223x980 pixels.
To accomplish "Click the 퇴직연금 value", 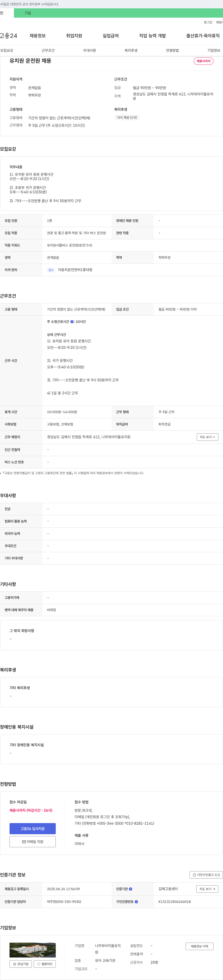I will coord(164,424).
